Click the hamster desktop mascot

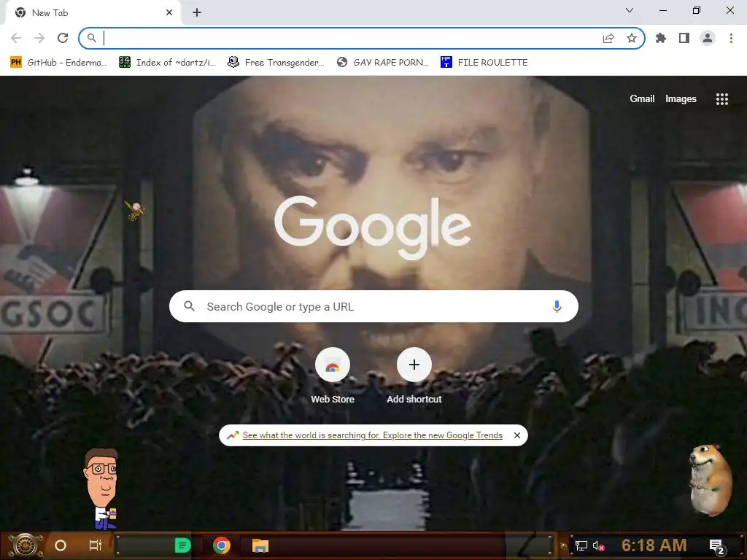(711, 480)
